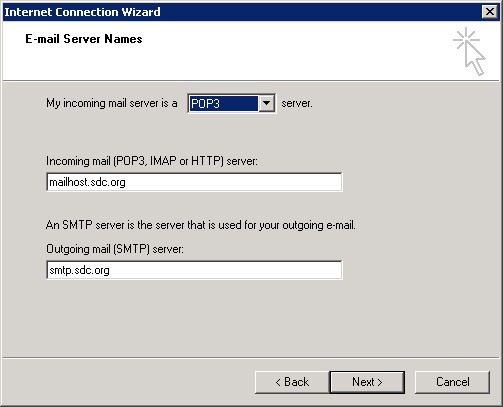Image resolution: width=503 pixels, height=407 pixels.
Task: Close the Internet Connection Wizard window
Action: (489, 12)
